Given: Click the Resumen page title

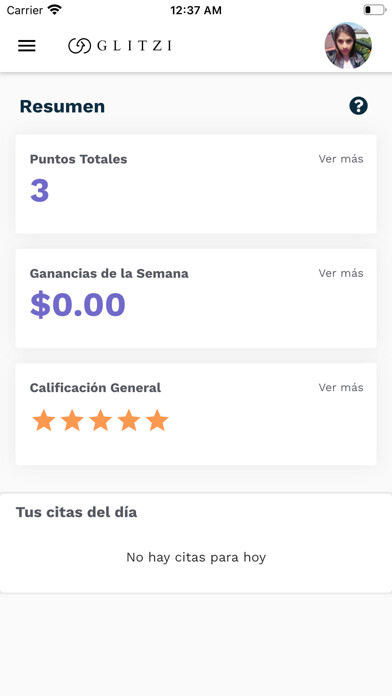Looking at the screenshot, I should pos(62,107).
